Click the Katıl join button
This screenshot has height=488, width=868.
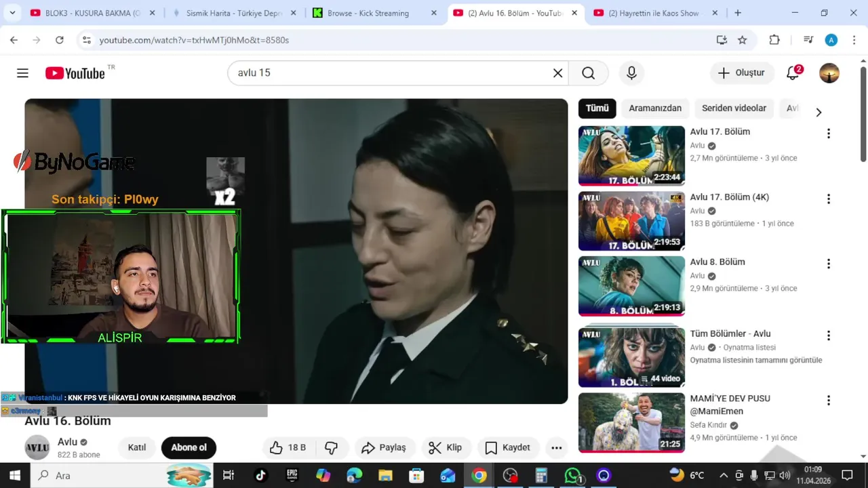[x=137, y=447]
